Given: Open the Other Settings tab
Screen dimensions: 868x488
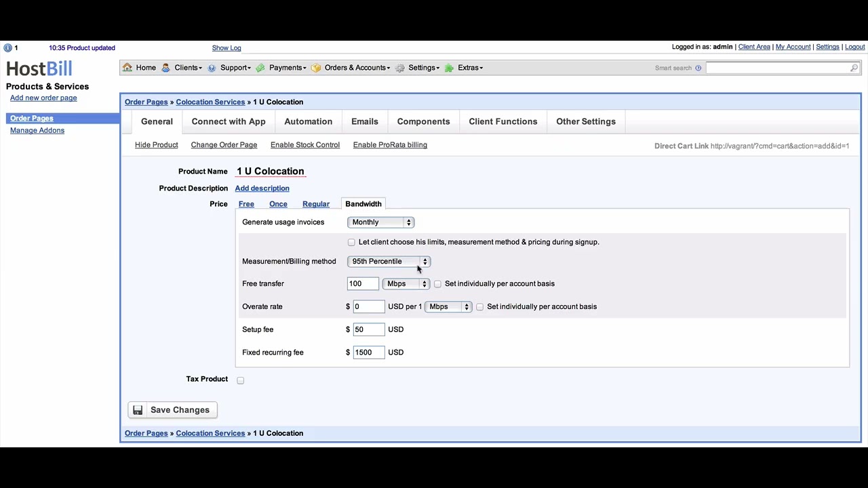Looking at the screenshot, I should coord(586,121).
